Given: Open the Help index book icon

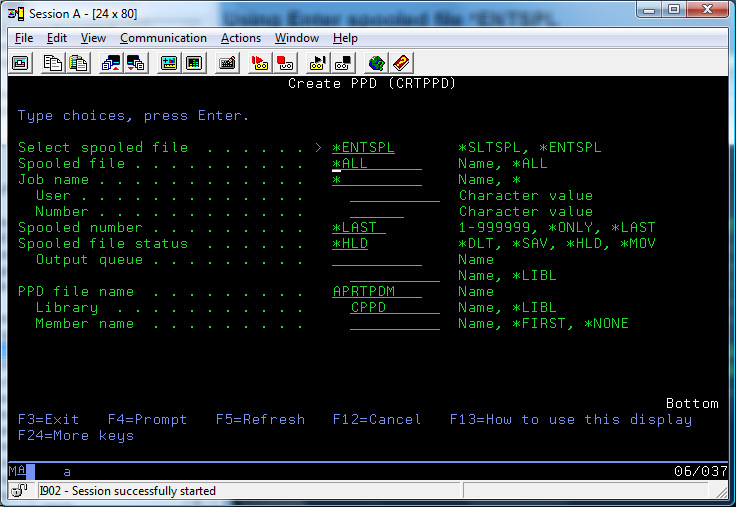Looking at the screenshot, I should (401, 63).
